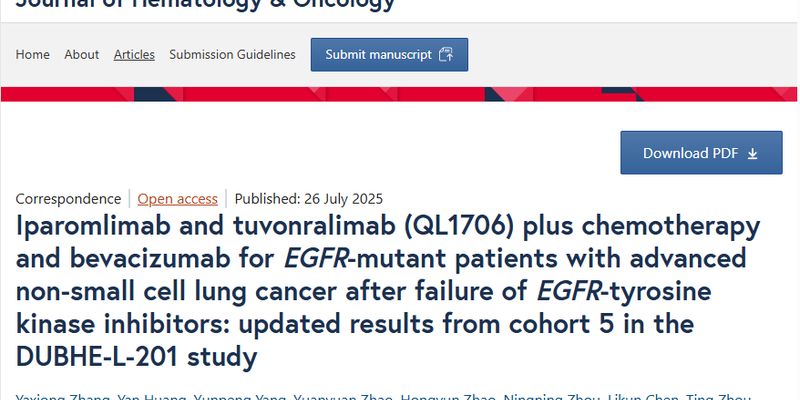The width and height of the screenshot is (800, 400).
Task: Click the Submit manuscript upload icon
Action: [x=446, y=54]
